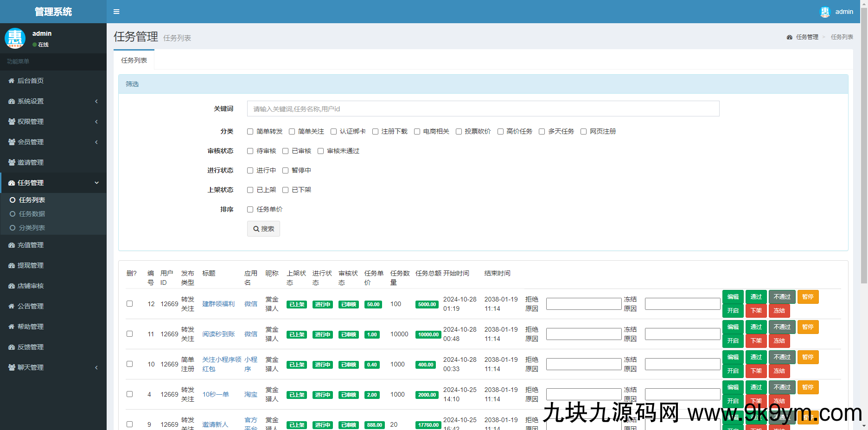Viewport: 868px width, 430px height.
Task: Click the 淘宝 app name link
Action: (251, 394)
